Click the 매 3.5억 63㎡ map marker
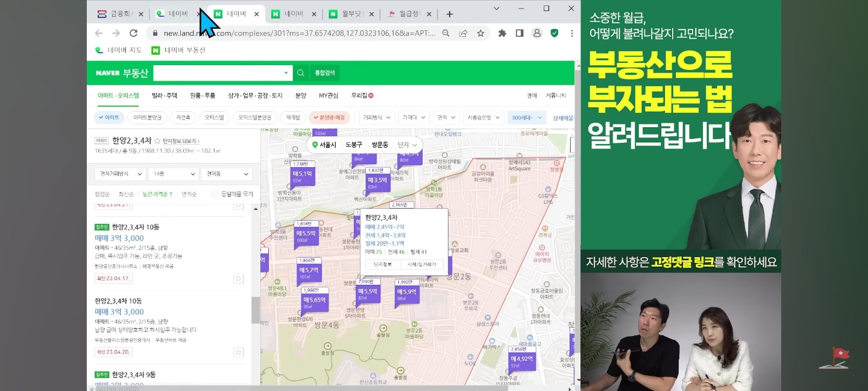This screenshot has width=868, height=391. (x=378, y=182)
